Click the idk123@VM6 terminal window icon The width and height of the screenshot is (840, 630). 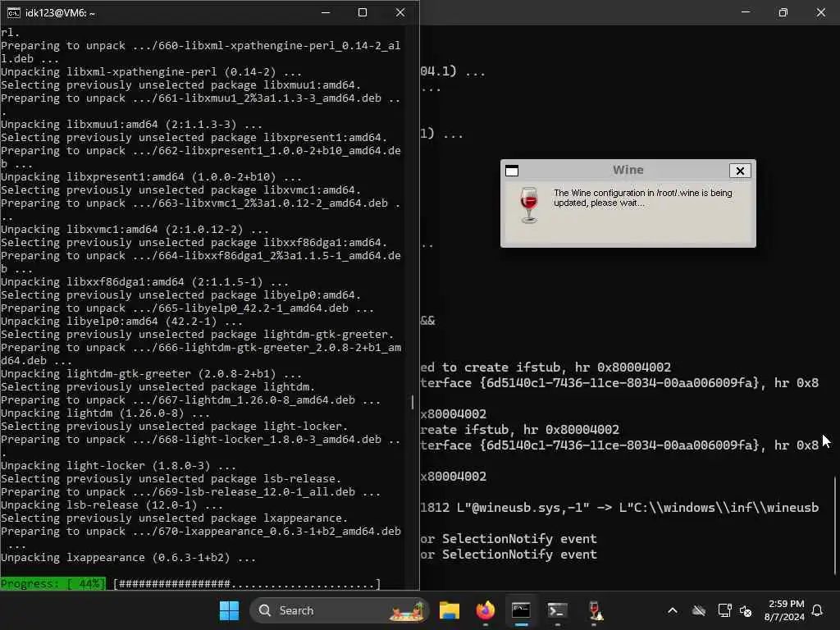(x=13, y=13)
